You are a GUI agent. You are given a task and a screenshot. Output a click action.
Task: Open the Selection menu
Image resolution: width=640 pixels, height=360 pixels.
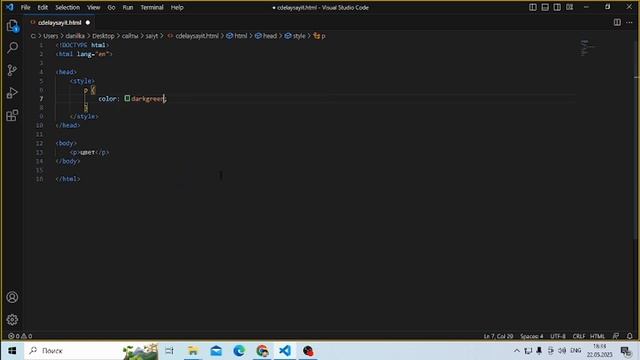click(x=67, y=7)
